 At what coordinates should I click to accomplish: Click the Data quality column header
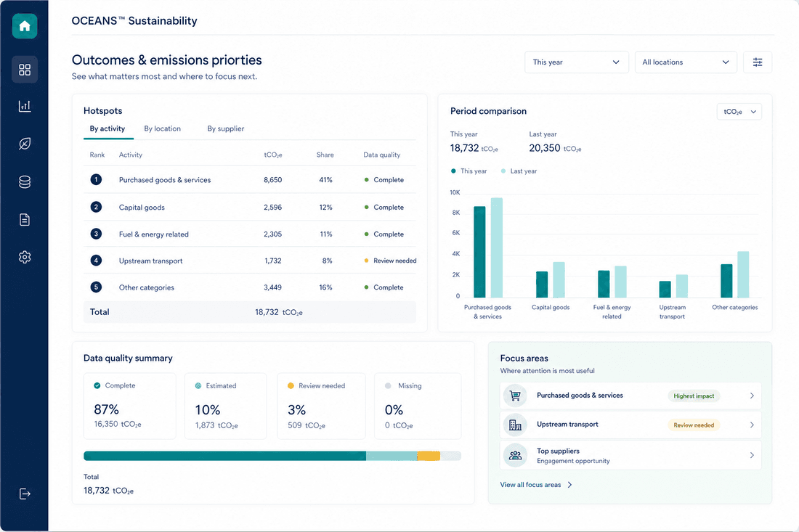pos(381,155)
